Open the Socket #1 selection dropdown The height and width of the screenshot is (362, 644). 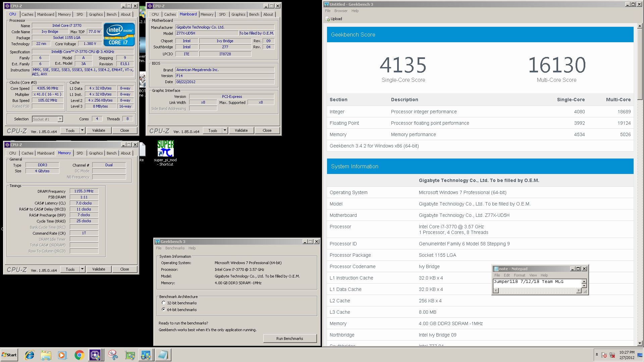[x=60, y=119]
